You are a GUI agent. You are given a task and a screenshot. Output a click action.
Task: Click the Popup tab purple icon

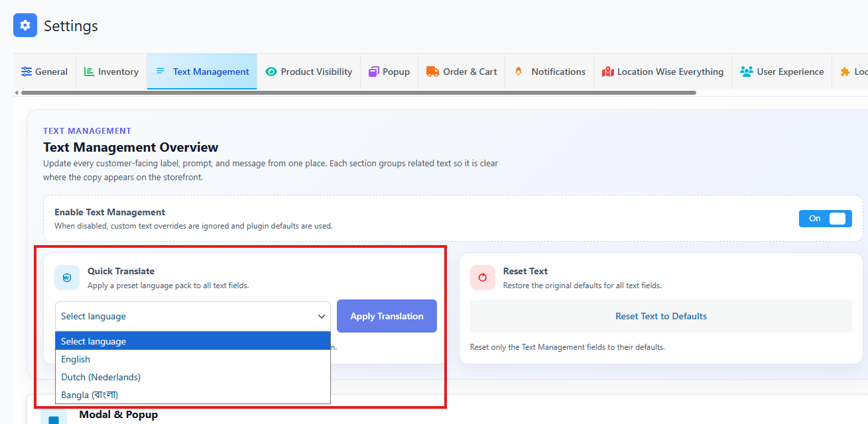[x=374, y=72]
